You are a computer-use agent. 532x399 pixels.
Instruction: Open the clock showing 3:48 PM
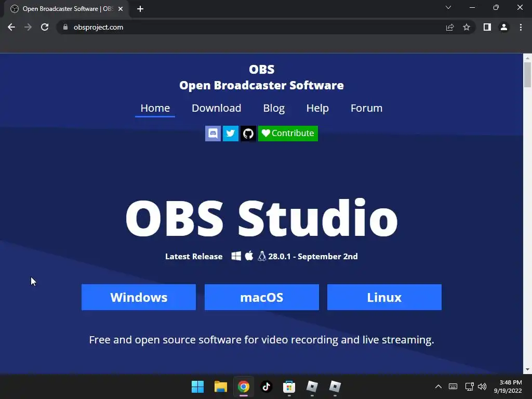508,387
